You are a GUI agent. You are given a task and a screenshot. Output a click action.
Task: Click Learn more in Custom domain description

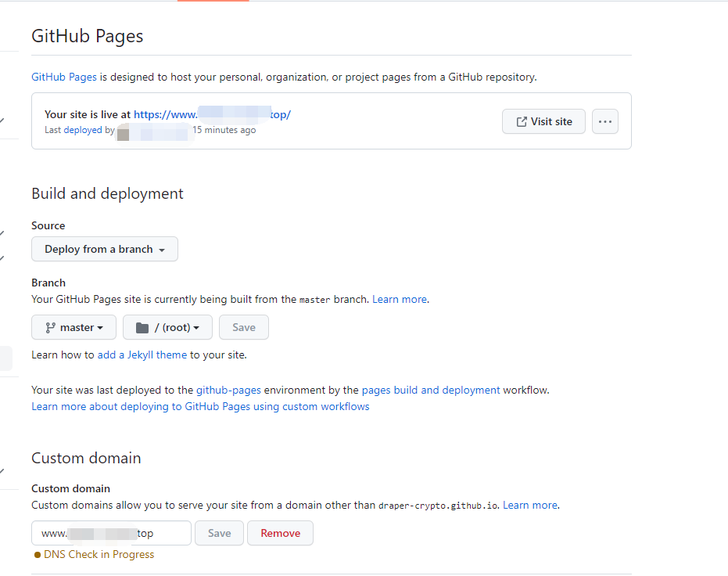(x=530, y=505)
